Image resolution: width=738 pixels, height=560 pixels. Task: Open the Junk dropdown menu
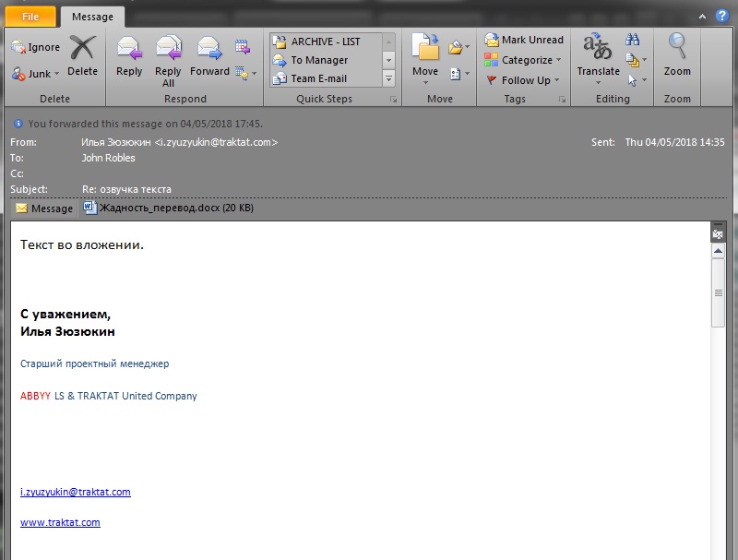click(37, 74)
